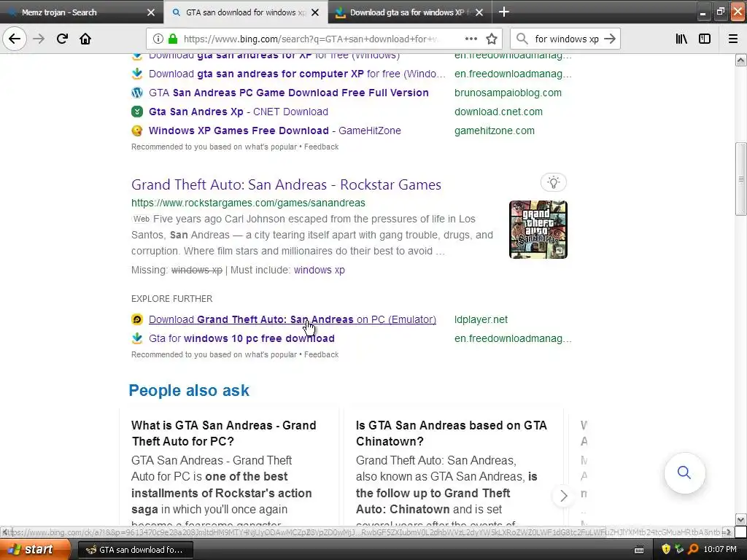Click download.cnet.com domain text
Image resolution: width=747 pixels, height=560 pixels.
click(498, 112)
